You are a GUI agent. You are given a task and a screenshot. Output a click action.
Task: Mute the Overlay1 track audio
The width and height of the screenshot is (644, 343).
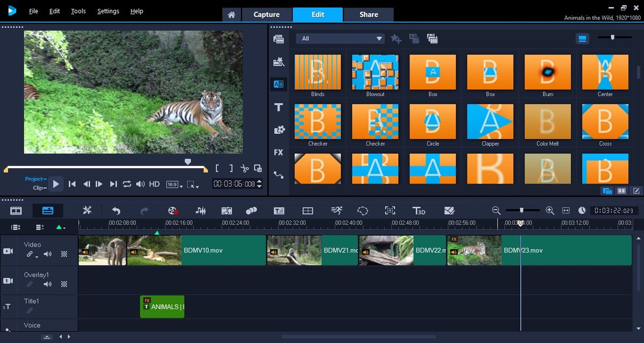[47, 284]
